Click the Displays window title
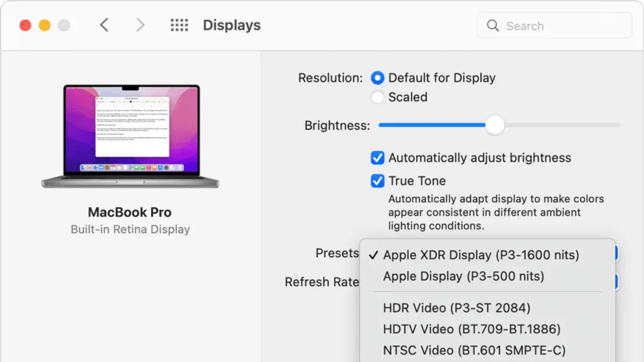The height and width of the screenshot is (362, 644). pyautogui.click(x=232, y=25)
